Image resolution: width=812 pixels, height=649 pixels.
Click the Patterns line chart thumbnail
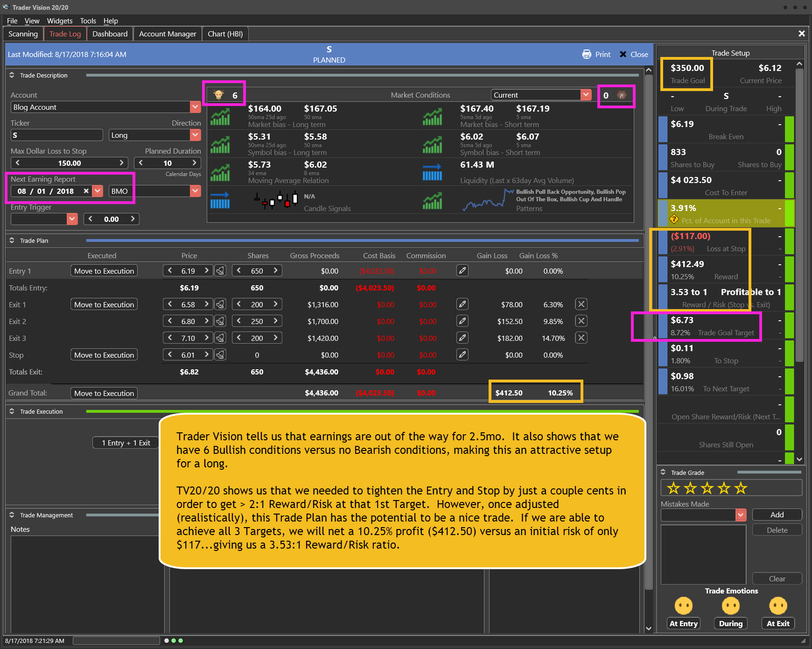(x=488, y=200)
